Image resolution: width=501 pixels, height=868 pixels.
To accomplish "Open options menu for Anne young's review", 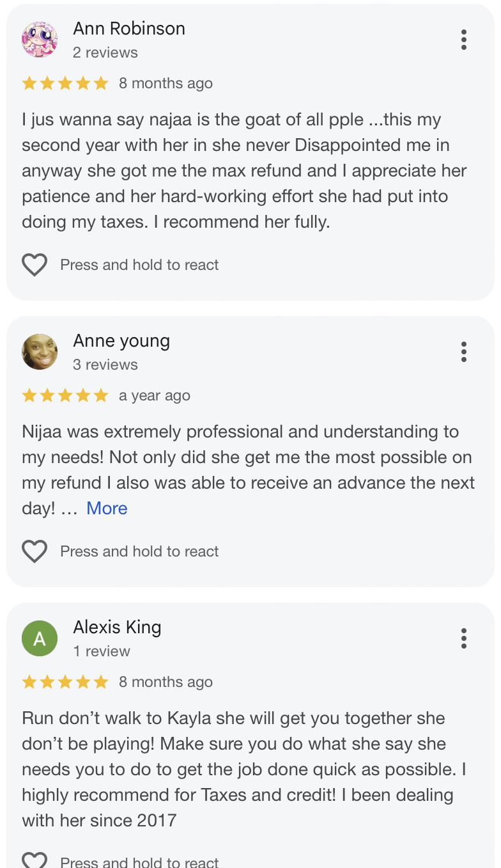I will (464, 352).
